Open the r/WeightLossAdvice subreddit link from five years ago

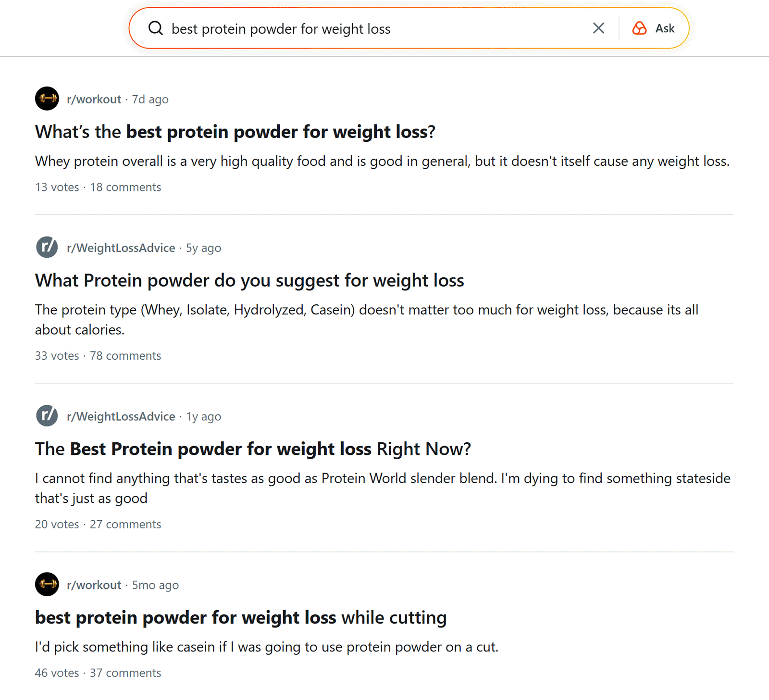(121, 248)
